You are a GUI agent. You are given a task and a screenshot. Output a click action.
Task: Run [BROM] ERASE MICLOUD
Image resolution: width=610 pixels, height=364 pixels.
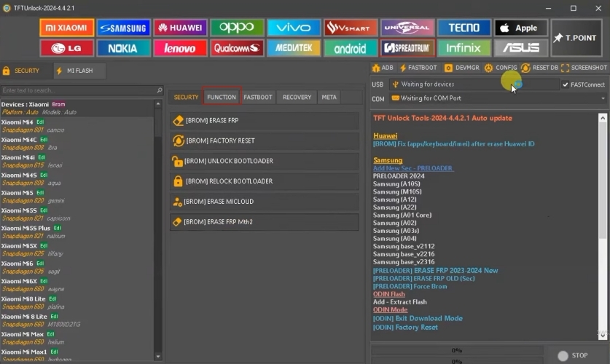[264, 201]
